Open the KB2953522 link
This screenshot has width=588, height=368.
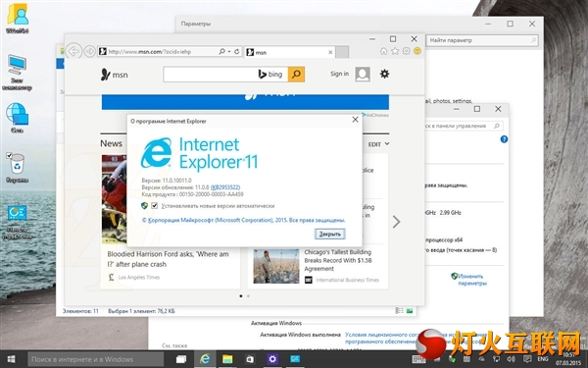pos(225,187)
